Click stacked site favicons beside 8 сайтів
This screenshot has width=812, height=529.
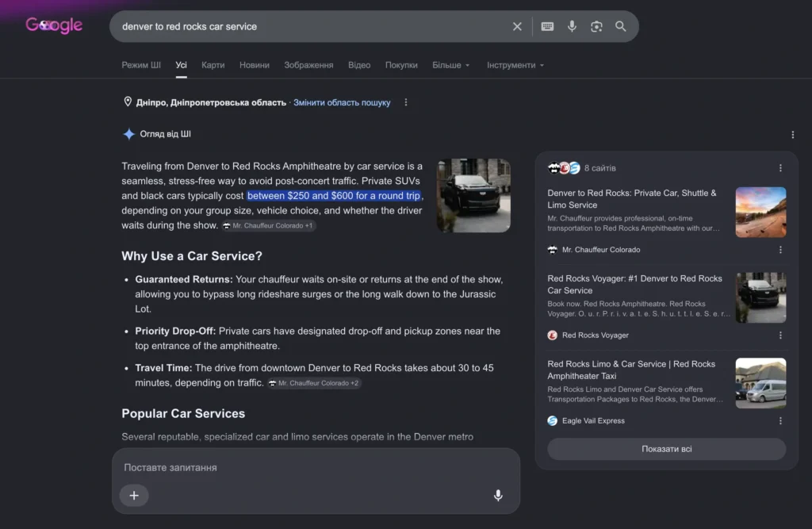[564, 168]
